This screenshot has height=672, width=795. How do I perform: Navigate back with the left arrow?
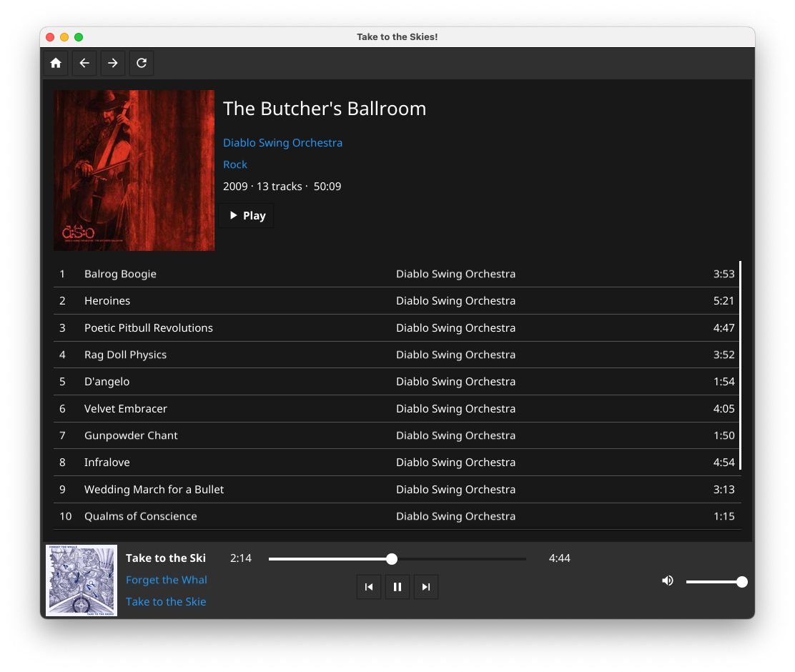coord(84,63)
